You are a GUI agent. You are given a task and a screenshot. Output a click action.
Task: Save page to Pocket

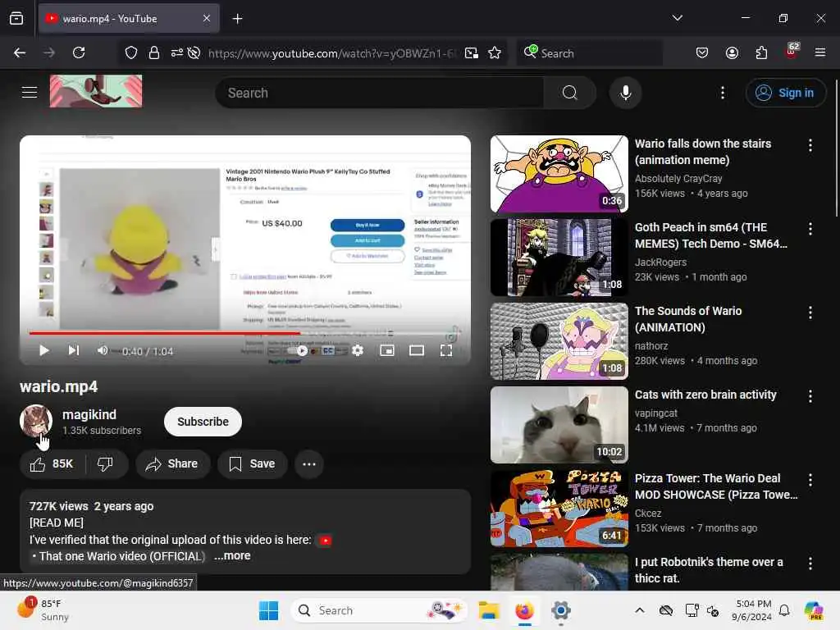pyautogui.click(x=702, y=52)
